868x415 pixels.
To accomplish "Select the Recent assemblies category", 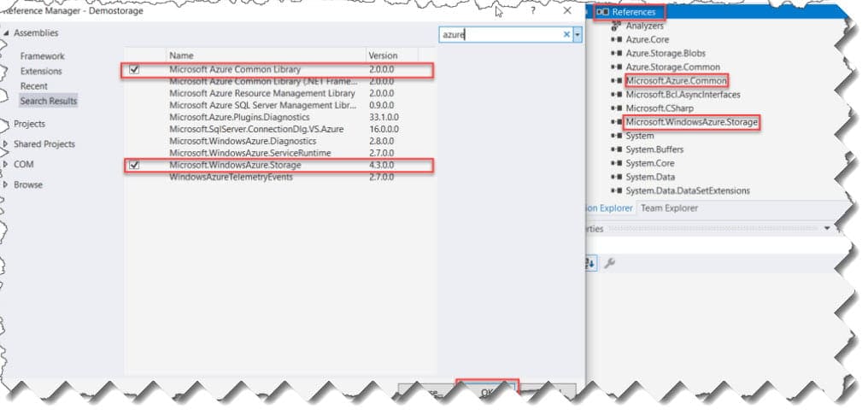I will (34, 86).
